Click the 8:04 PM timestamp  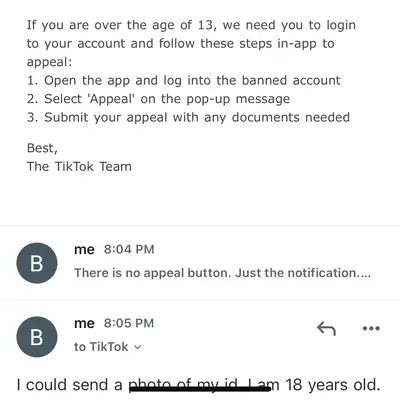[x=129, y=249]
